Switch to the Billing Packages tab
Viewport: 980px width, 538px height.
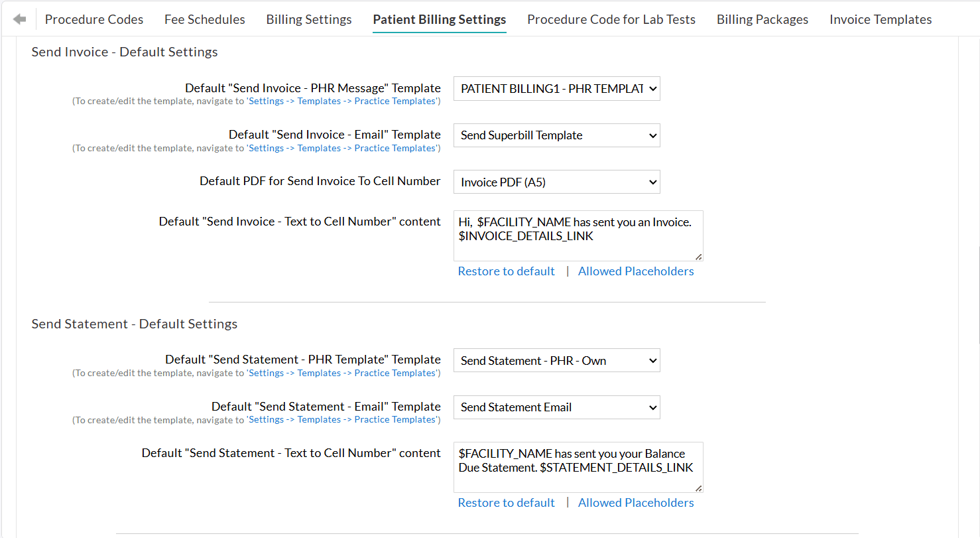[x=763, y=19]
